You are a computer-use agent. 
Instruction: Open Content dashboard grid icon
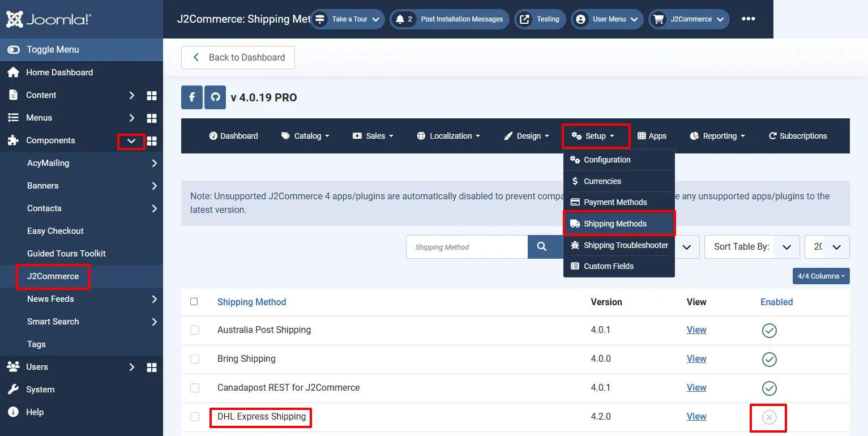[x=152, y=96]
